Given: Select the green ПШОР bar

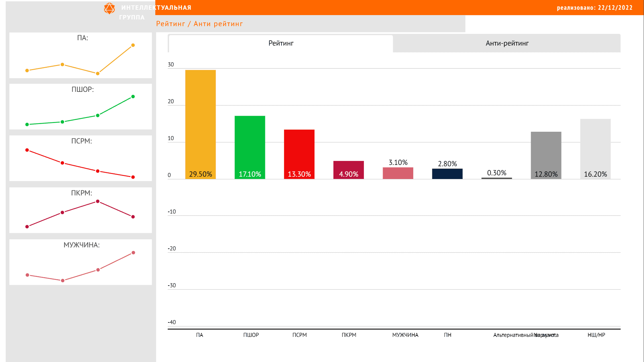Looking at the screenshot, I should pyautogui.click(x=250, y=147).
